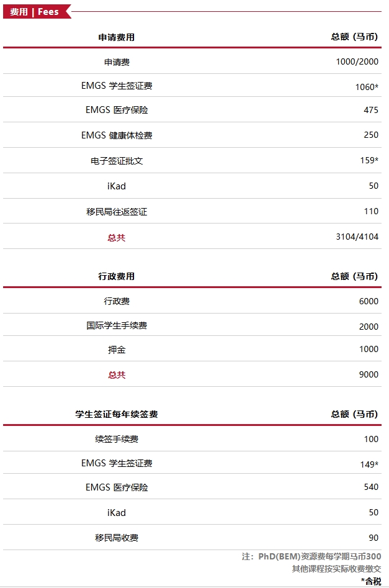Click the 3104/4104 total amount
The height and width of the screenshot is (588, 389).
tap(357, 237)
